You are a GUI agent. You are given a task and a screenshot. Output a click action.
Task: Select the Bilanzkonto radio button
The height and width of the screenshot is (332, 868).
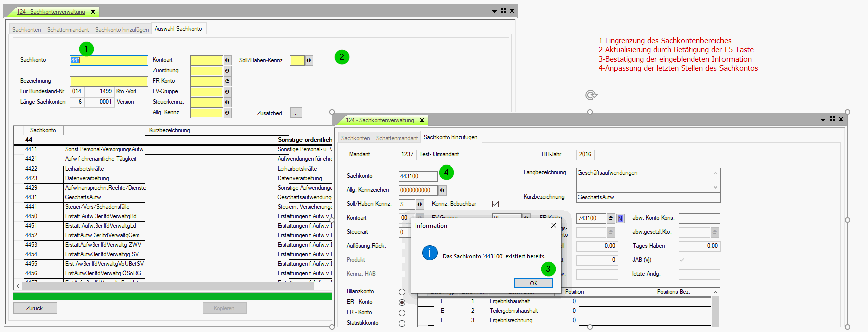coord(402,292)
